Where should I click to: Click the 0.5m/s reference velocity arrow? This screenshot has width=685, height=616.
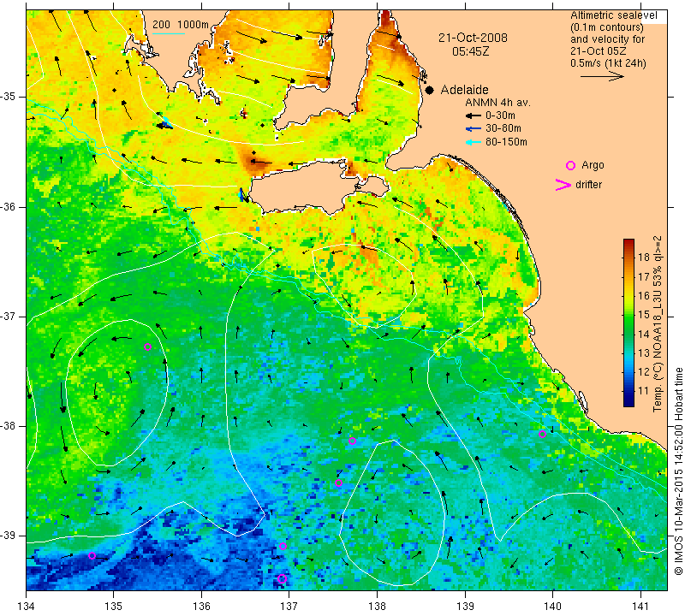point(602,76)
